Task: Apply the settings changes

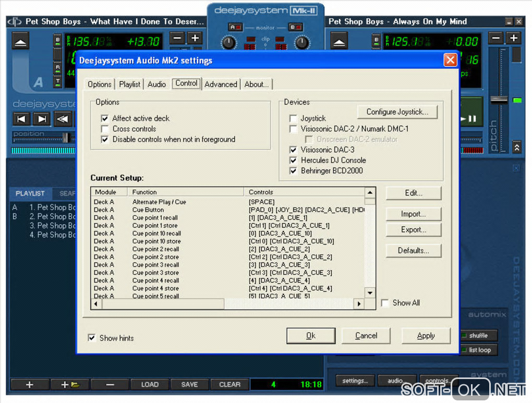Action: [x=426, y=336]
